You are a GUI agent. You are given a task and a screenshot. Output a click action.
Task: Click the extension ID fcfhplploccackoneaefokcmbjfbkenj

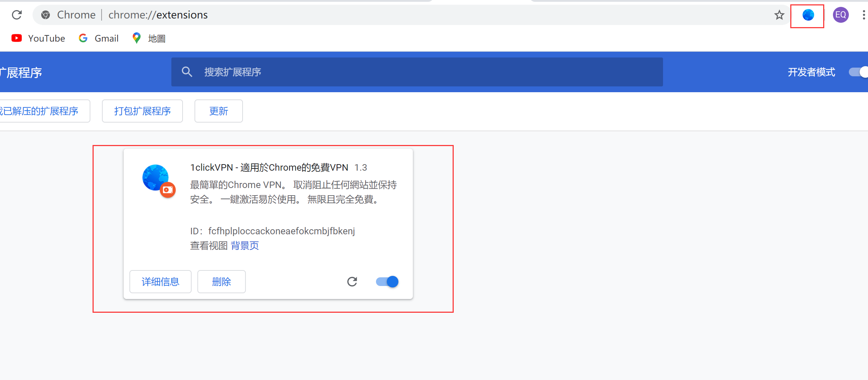tap(282, 231)
